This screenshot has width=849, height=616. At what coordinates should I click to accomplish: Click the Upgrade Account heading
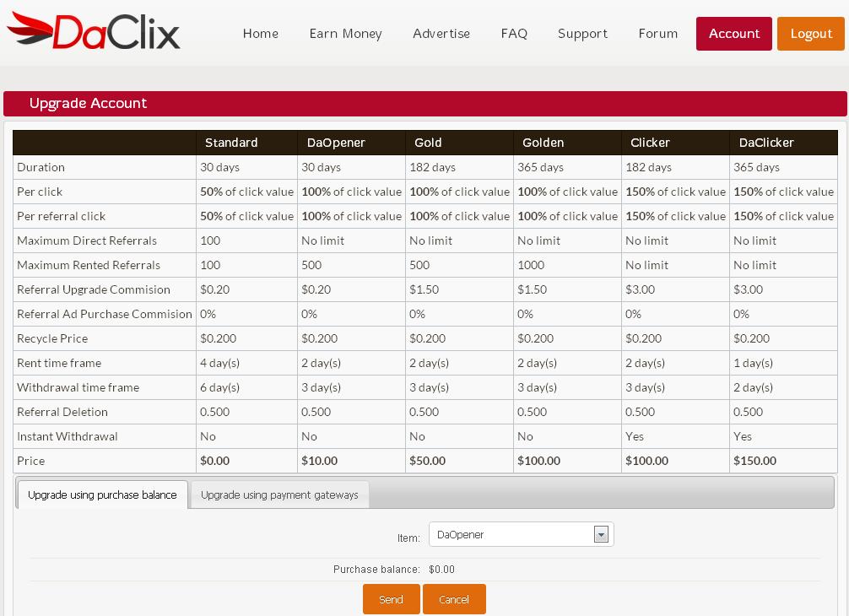click(88, 103)
